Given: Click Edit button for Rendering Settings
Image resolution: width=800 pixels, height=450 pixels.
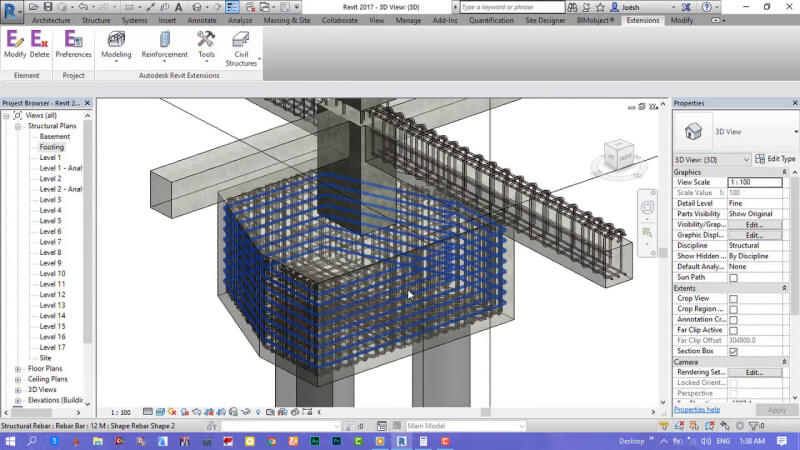Looking at the screenshot, I should (x=755, y=372).
